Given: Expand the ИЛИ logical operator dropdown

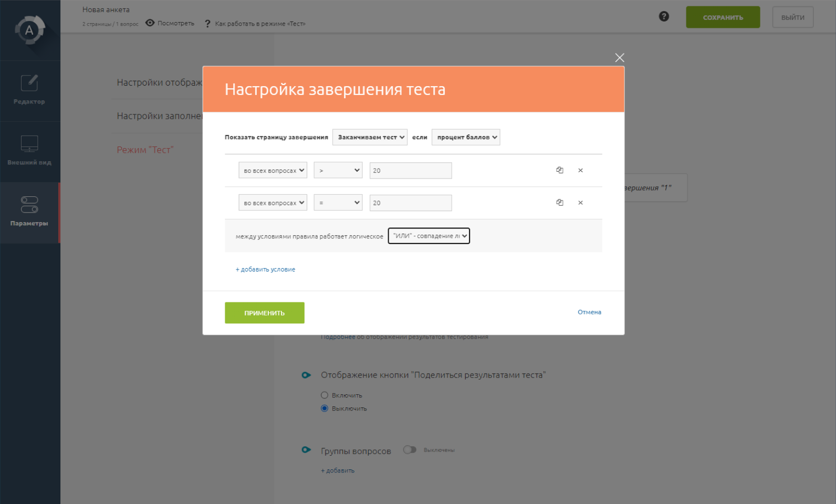Looking at the screenshot, I should (429, 236).
